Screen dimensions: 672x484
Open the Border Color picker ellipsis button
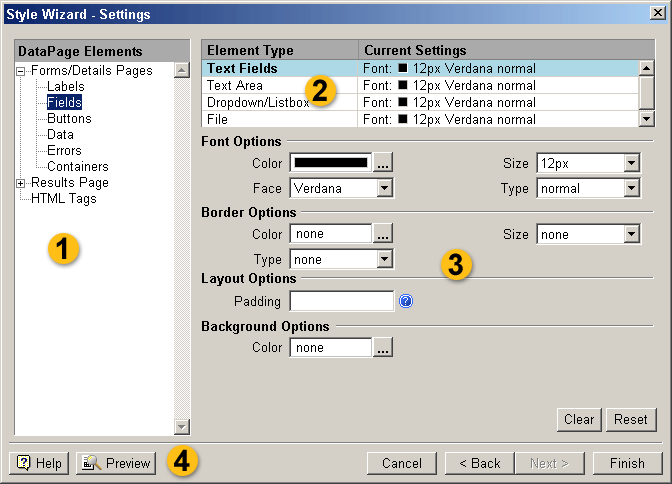click(383, 234)
